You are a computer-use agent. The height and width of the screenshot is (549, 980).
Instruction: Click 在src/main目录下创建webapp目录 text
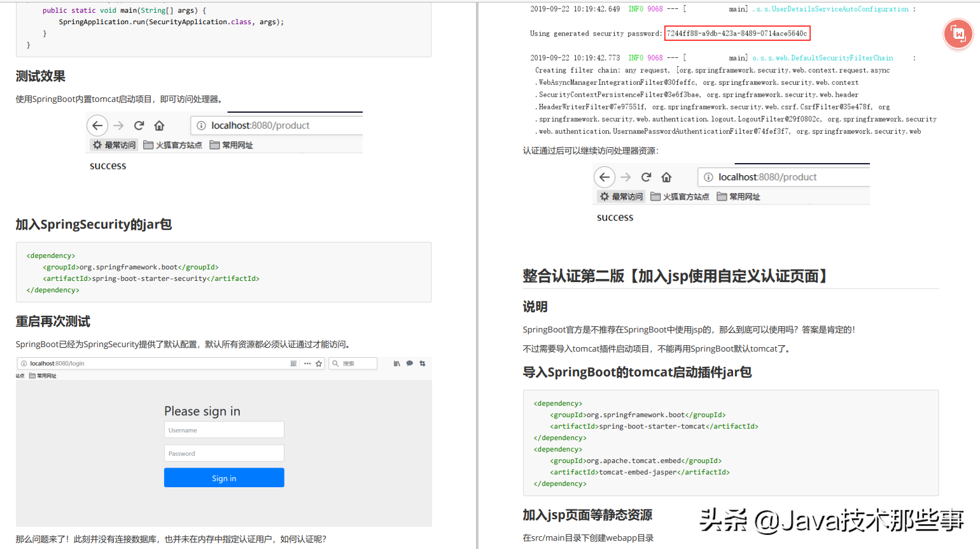pos(589,538)
